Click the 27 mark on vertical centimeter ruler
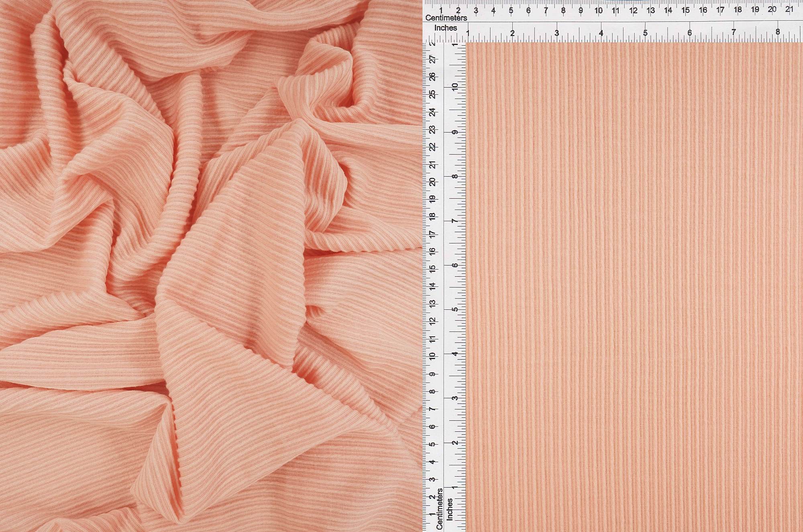Image resolution: width=803 pixels, height=532 pixels. pyautogui.click(x=432, y=59)
